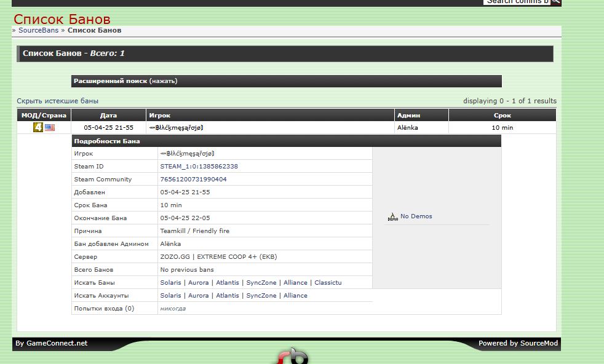
Task: Click the Left 4 Dead mod icon
Action: coord(38,127)
